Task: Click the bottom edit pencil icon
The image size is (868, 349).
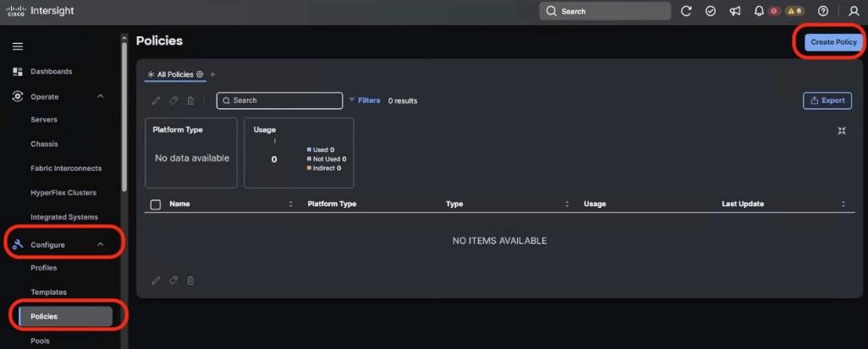Action: [x=157, y=281]
